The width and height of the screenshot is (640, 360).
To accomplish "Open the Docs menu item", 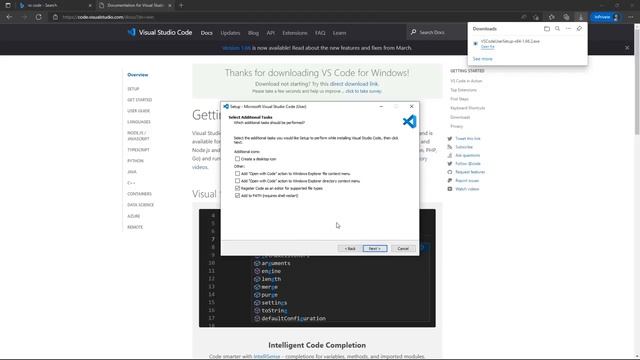I will [207, 33].
